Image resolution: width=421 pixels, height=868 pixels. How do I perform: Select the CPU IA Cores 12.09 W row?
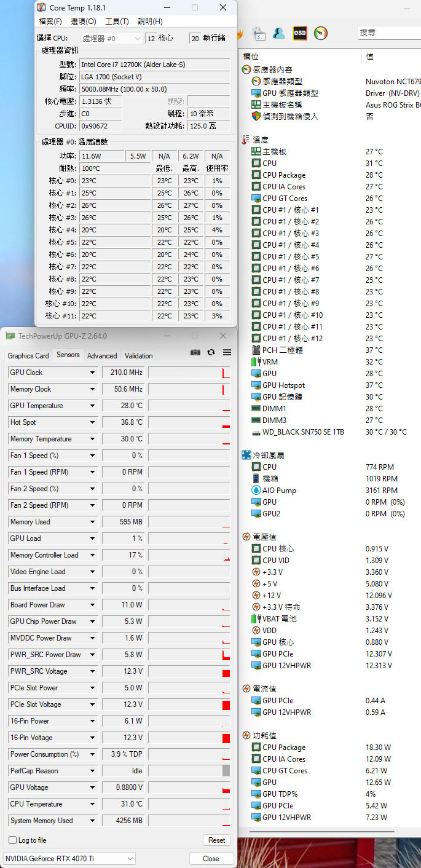(x=331, y=759)
